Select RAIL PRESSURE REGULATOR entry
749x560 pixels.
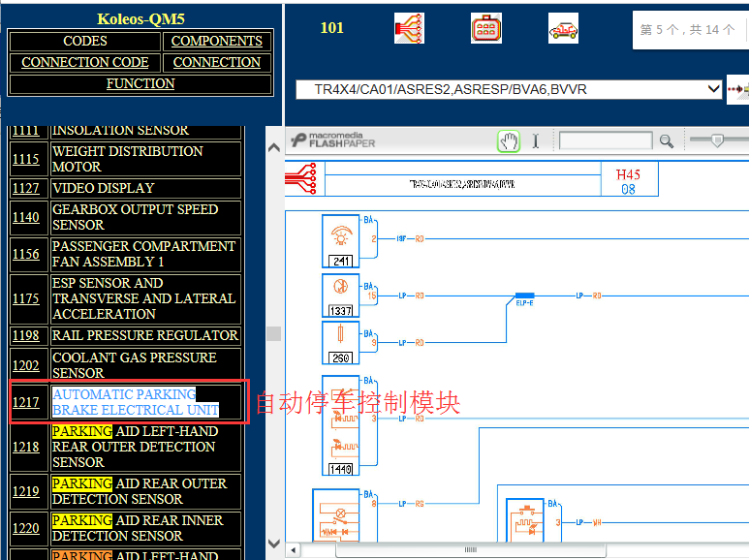click(144, 335)
